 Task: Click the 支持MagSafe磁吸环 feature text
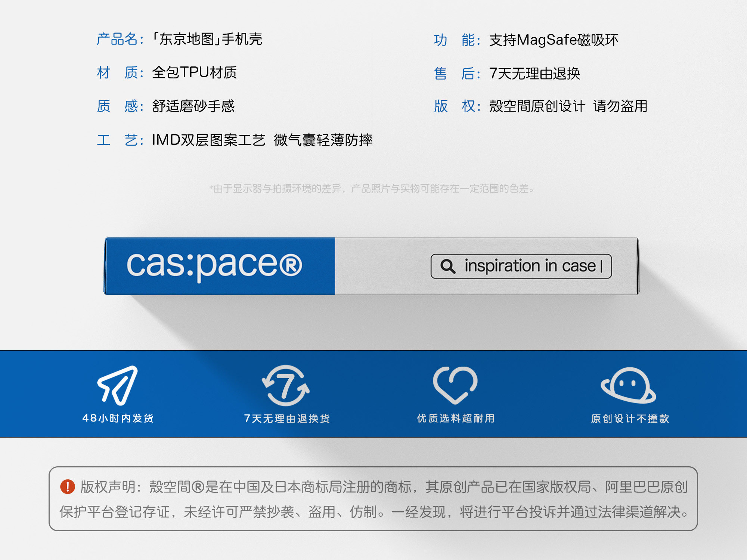(x=554, y=40)
